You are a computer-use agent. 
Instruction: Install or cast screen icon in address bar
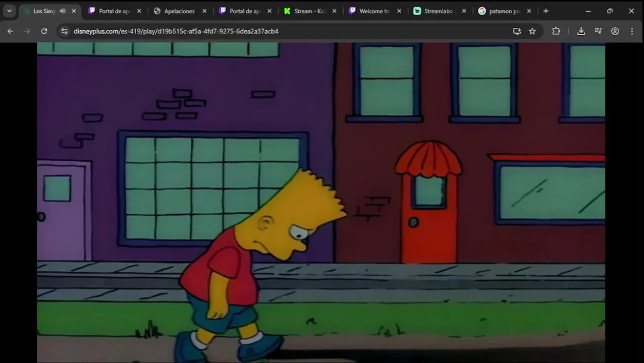[517, 31]
